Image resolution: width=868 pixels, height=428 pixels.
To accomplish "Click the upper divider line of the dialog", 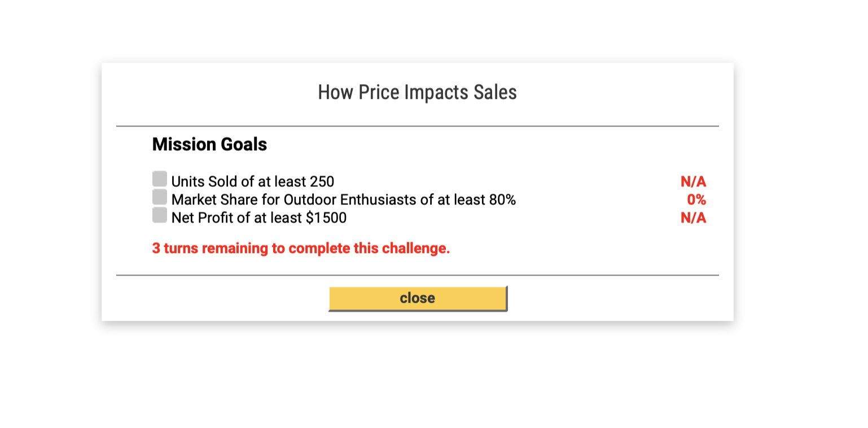I will 417,124.
